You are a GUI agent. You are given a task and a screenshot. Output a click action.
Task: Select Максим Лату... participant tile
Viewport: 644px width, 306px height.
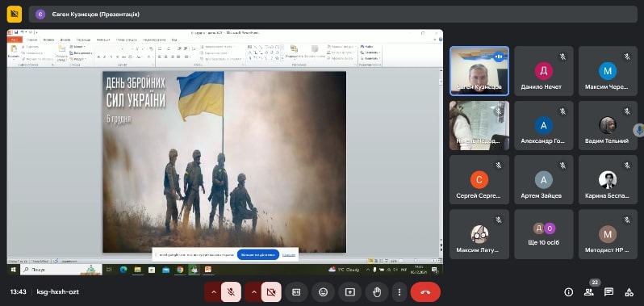pyautogui.click(x=479, y=234)
